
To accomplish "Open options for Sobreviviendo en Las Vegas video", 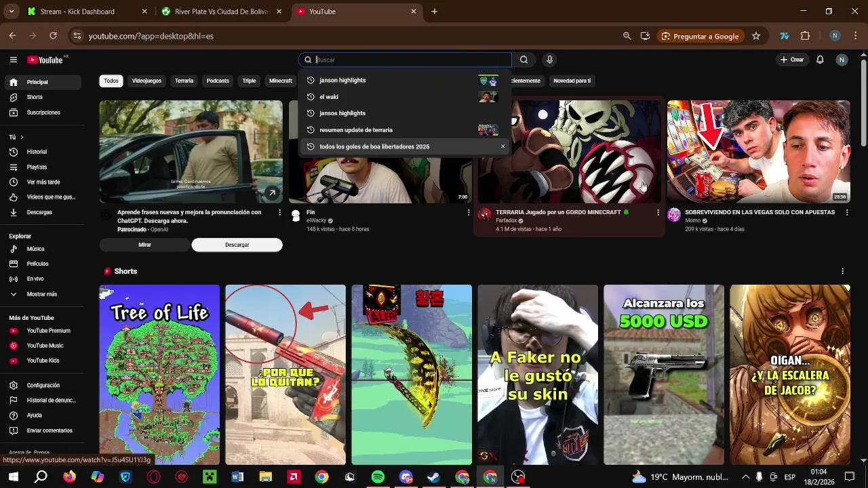I will pyautogui.click(x=847, y=212).
